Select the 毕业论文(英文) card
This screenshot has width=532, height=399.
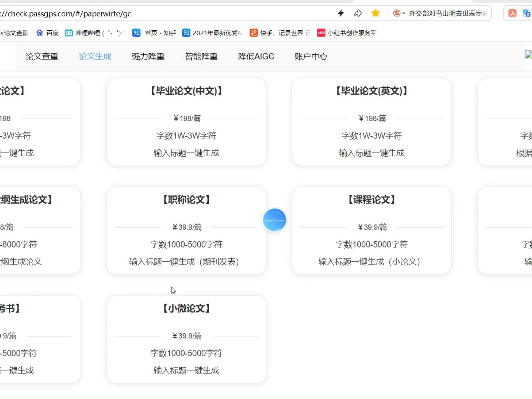372,122
